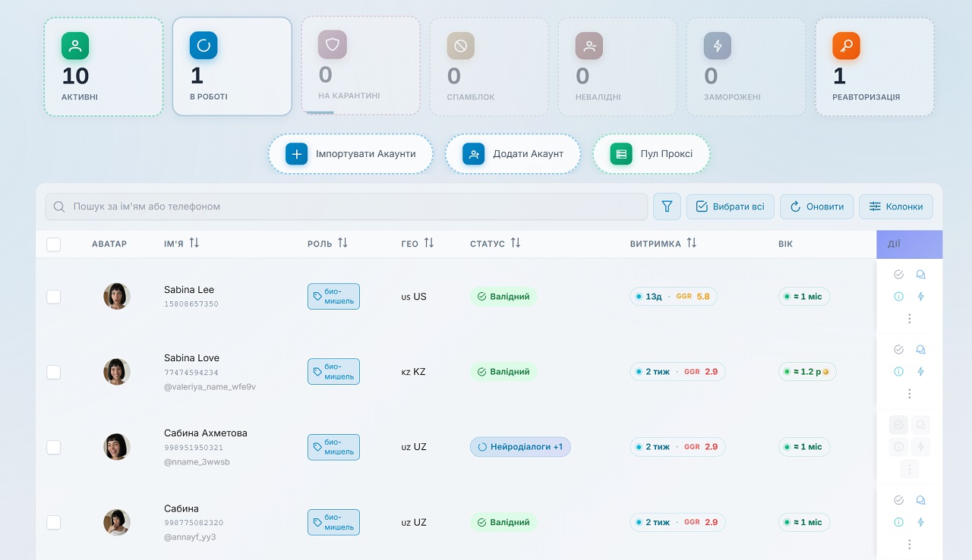Click the @nname_3wwsb username
Viewport: 972px width, 560px height.
[197, 461]
